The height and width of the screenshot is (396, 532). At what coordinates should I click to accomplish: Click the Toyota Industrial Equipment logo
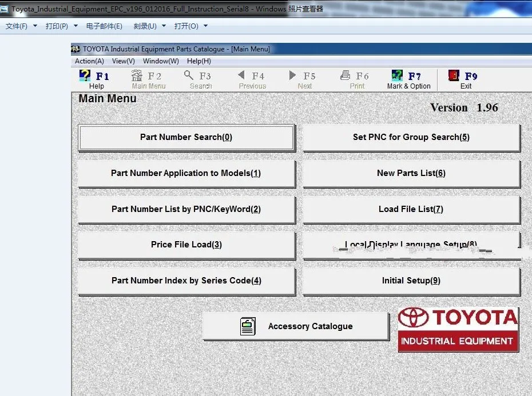click(458, 330)
